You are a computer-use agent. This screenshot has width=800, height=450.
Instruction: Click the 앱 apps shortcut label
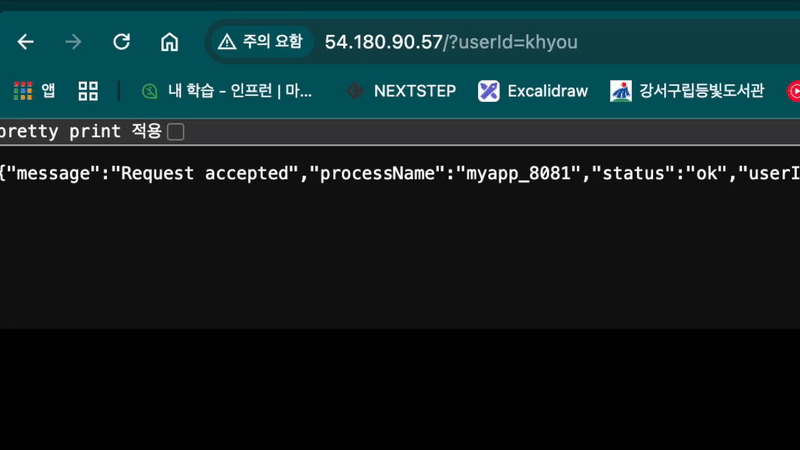click(x=48, y=91)
